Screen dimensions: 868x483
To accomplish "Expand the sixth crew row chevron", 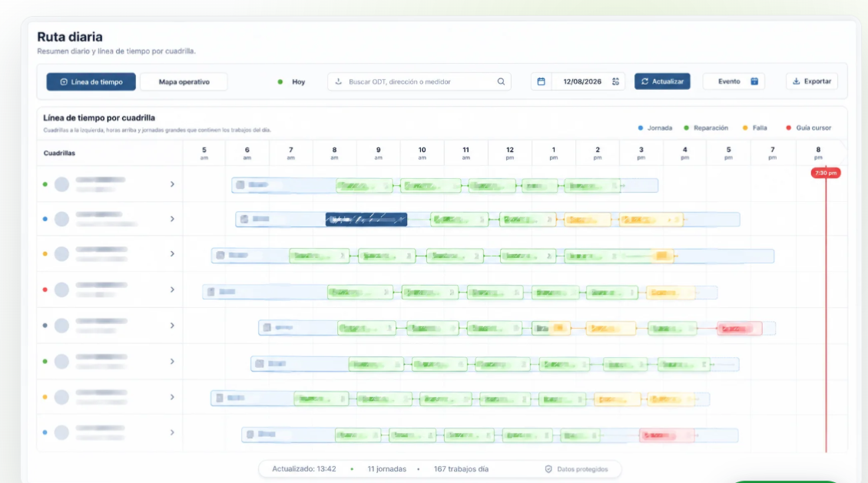I will tap(172, 361).
